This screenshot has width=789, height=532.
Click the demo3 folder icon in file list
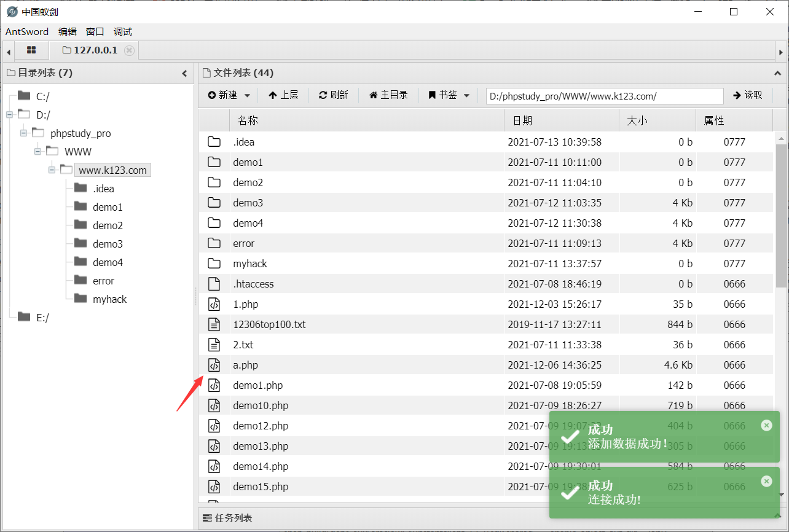click(214, 203)
